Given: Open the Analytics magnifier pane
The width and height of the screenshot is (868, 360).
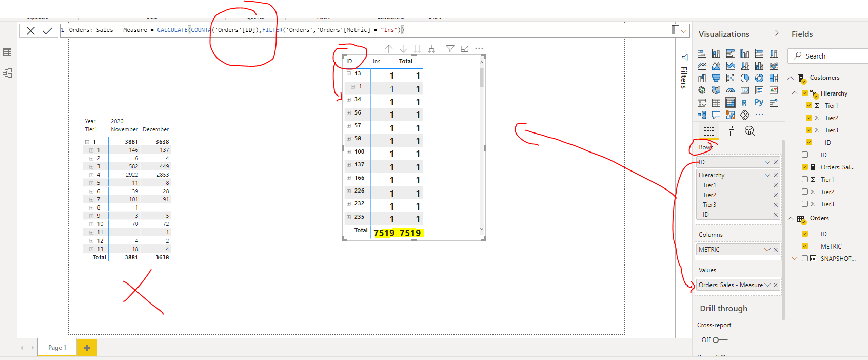Looking at the screenshot, I should point(749,131).
